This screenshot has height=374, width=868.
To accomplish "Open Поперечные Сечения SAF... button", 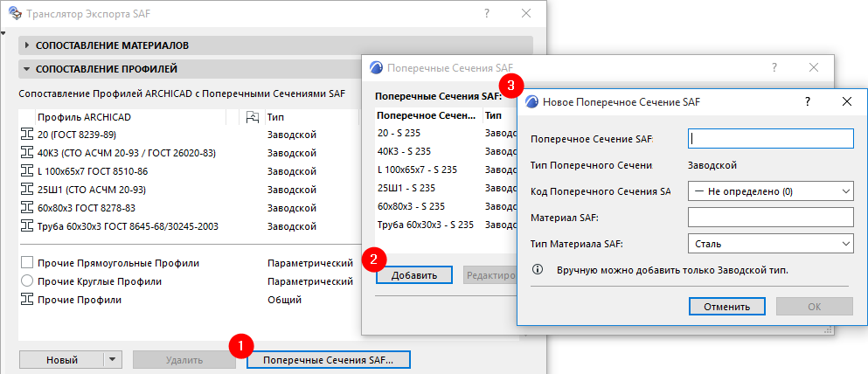I will coord(329,360).
